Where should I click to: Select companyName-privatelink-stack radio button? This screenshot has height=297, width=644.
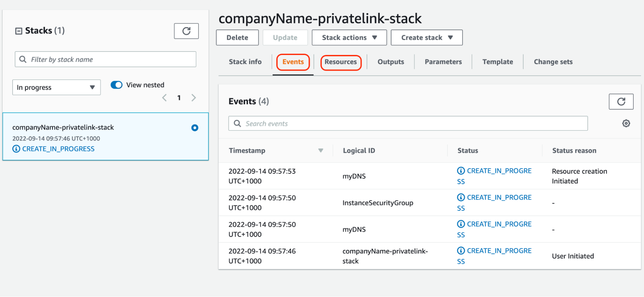tap(195, 128)
